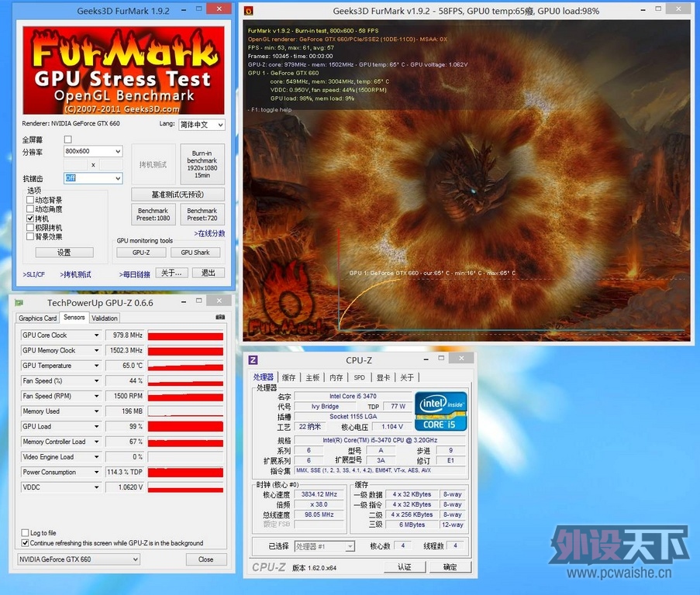
Task: Open the 关于 tab in CPU-Z
Action: 407,377
